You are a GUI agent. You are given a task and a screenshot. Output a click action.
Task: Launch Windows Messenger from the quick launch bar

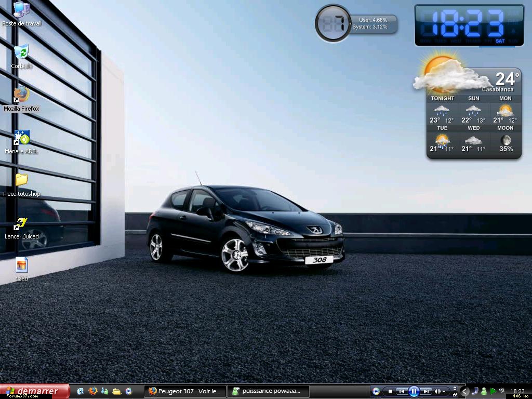coord(104,391)
